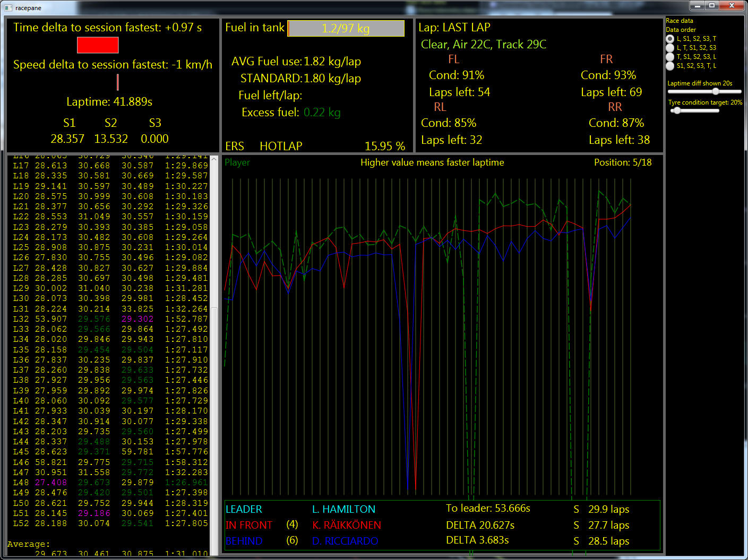This screenshot has height=560, width=748.
Task: Click the RR tyre condition readout
Action: pos(616,123)
